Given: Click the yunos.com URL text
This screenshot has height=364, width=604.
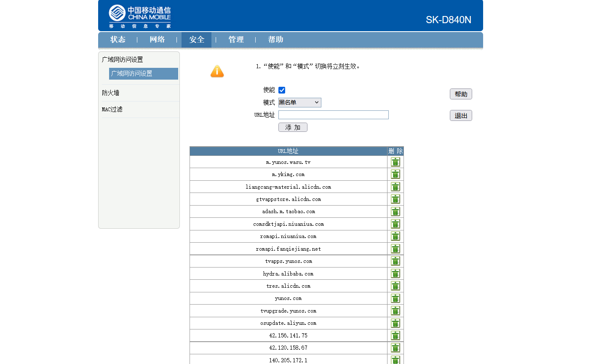Looking at the screenshot, I should click(x=288, y=298).
